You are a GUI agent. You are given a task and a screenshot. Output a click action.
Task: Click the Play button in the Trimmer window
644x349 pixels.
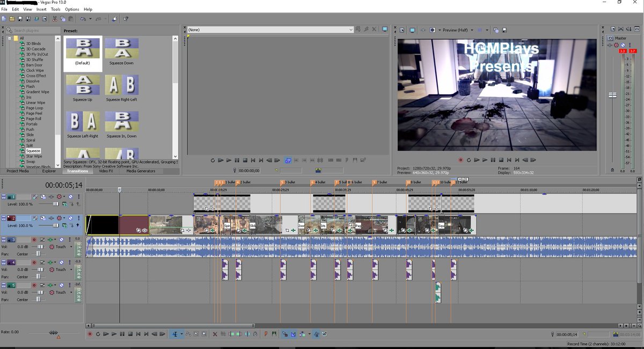[229, 160]
